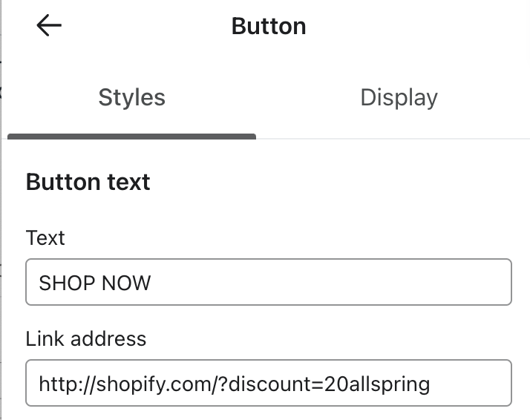Go back using the left arrow icon
The width and height of the screenshot is (530, 420).
tap(49, 26)
